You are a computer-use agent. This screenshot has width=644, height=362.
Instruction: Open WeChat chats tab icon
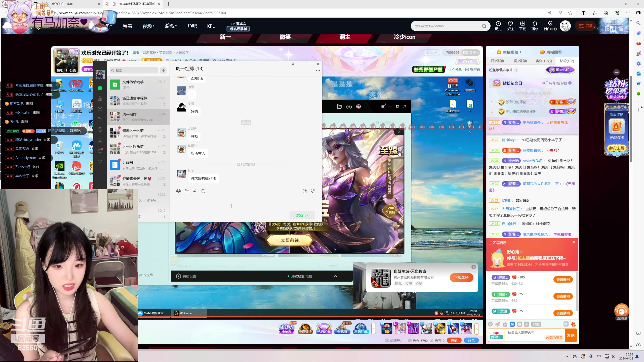(100, 88)
